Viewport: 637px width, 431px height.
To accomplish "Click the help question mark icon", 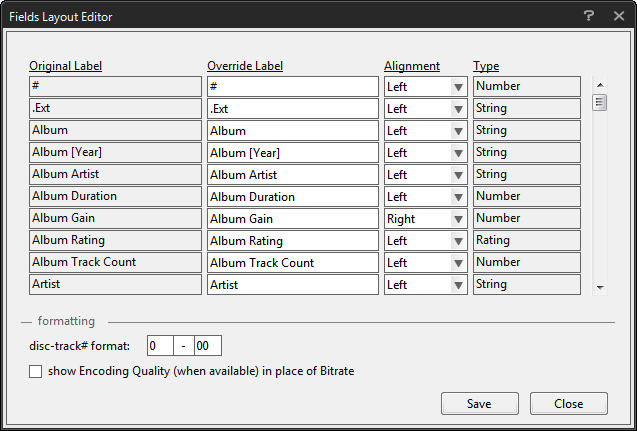I will tap(589, 16).
